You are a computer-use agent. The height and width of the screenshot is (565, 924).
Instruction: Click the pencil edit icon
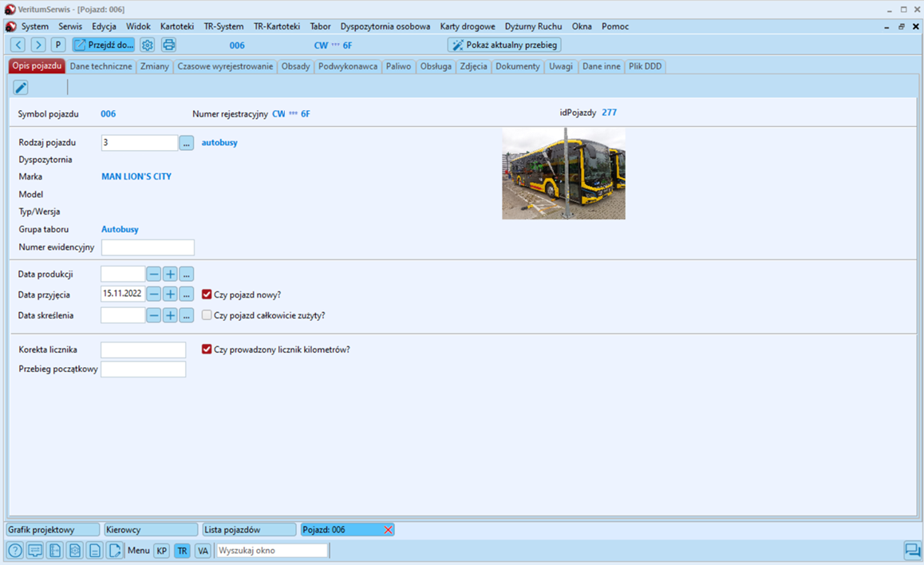point(21,87)
